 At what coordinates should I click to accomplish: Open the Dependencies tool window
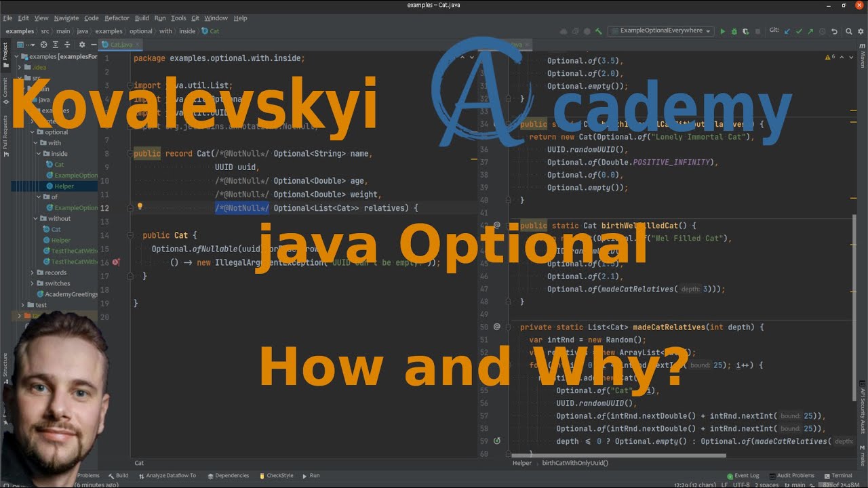pyautogui.click(x=229, y=476)
